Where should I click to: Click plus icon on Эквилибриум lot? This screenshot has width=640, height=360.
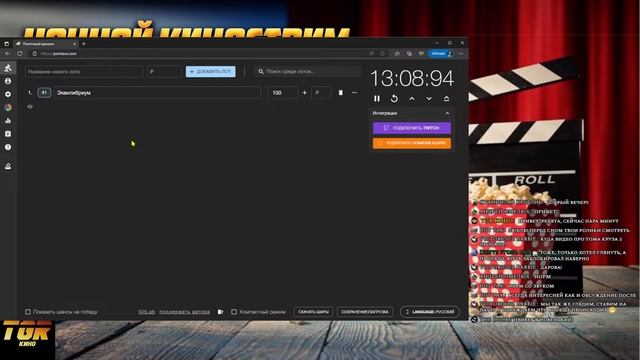pyautogui.click(x=304, y=93)
